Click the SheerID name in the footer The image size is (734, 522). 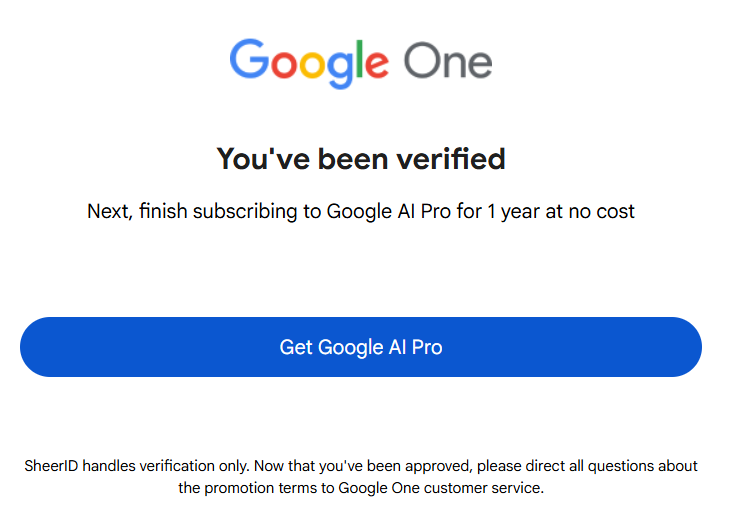coord(51,466)
